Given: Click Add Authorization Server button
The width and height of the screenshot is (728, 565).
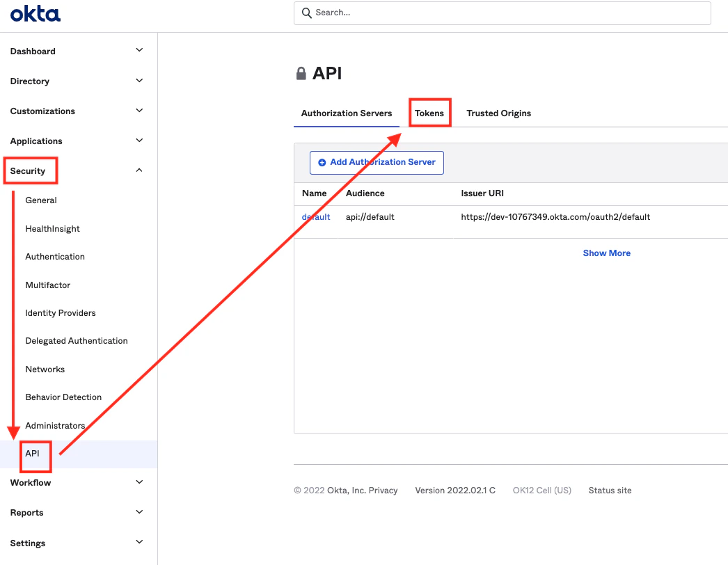Looking at the screenshot, I should (377, 163).
